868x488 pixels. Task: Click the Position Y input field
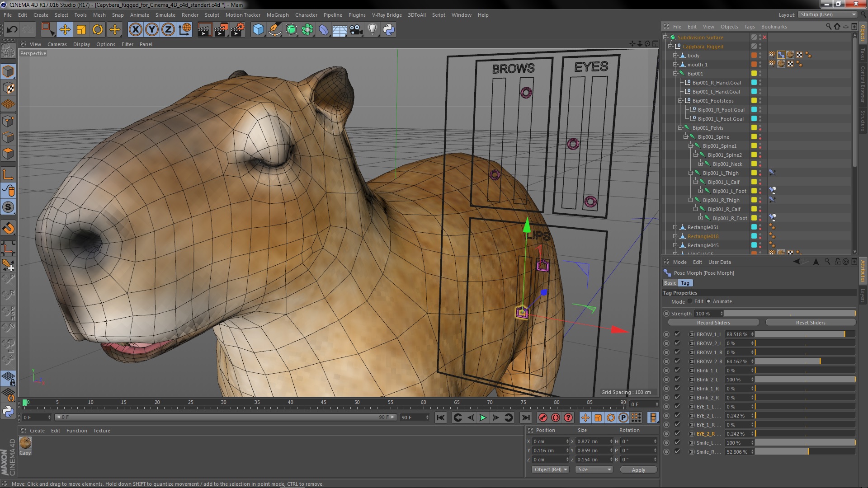pos(551,450)
